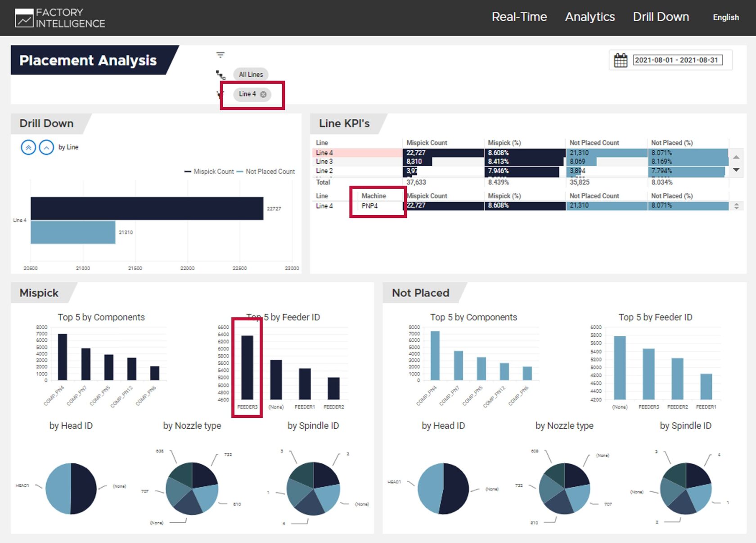The height and width of the screenshot is (543, 756).
Task: Open the Analytics menu
Action: (590, 17)
